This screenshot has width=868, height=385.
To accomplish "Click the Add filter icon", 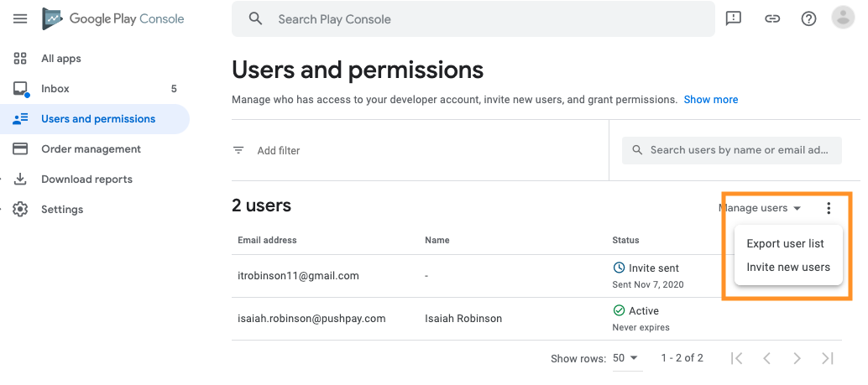I will point(239,150).
